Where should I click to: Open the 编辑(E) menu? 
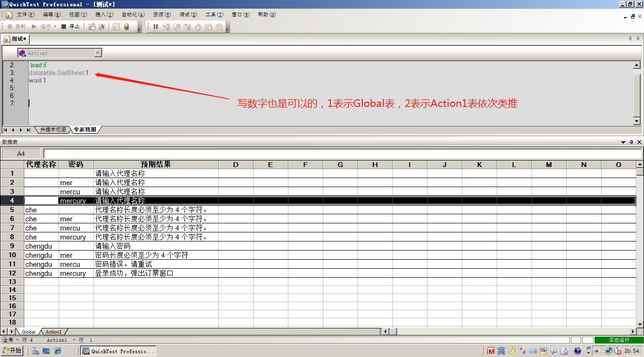[52, 15]
